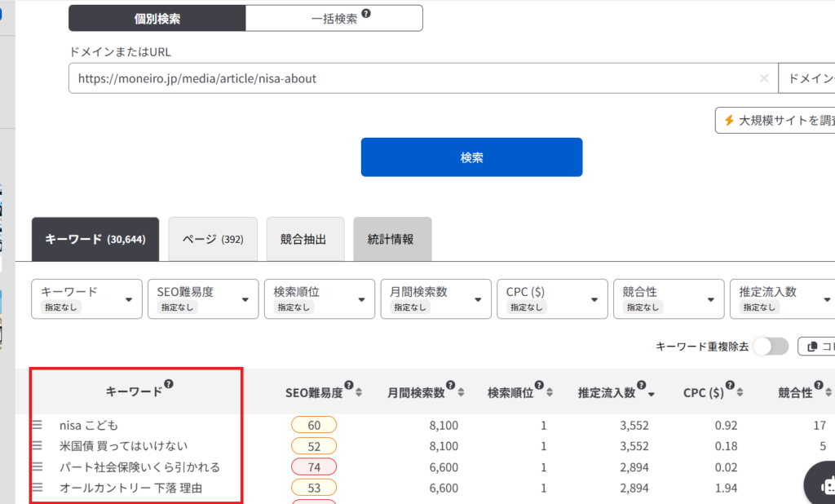Clear the URL field with X icon
The width and height of the screenshot is (835, 504).
(x=764, y=78)
